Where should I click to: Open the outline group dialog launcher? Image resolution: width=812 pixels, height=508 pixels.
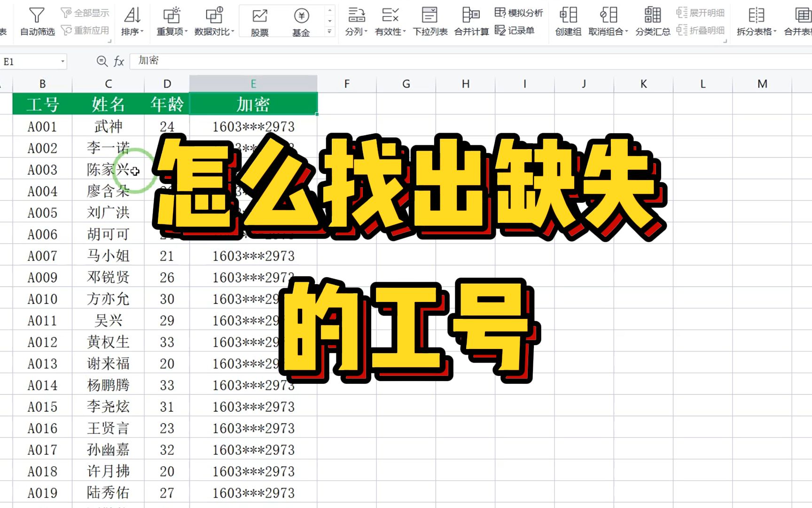tap(725, 41)
